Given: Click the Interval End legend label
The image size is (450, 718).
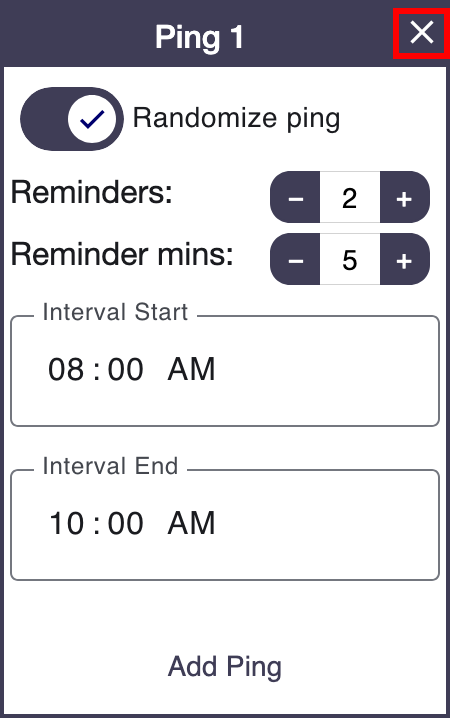Looking at the screenshot, I should coord(110,467).
